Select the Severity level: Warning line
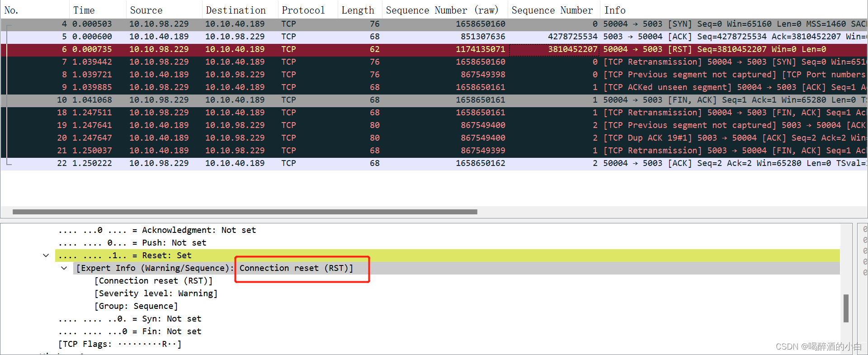Screen dimensions: 868x355 click(x=156, y=293)
